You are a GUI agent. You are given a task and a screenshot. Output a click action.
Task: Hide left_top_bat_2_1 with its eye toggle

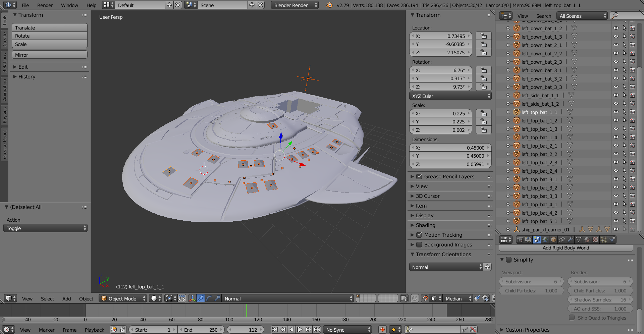click(x=616, y=146)
